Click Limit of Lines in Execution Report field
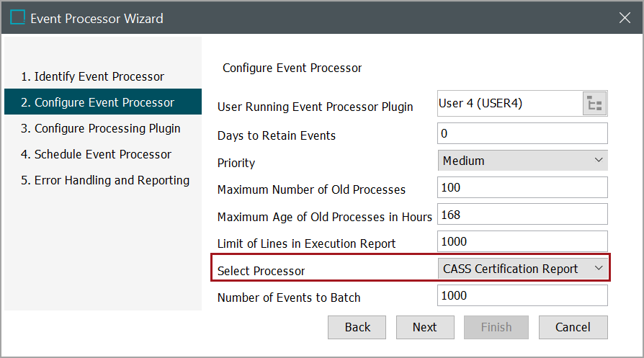This screenshot has width=644, height=358. [x=522, y=241]
